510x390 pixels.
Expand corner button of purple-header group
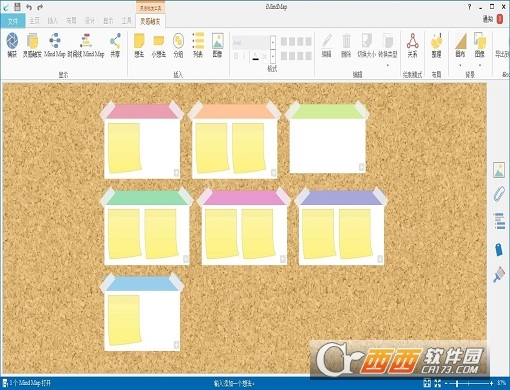[x=380, y=259]
